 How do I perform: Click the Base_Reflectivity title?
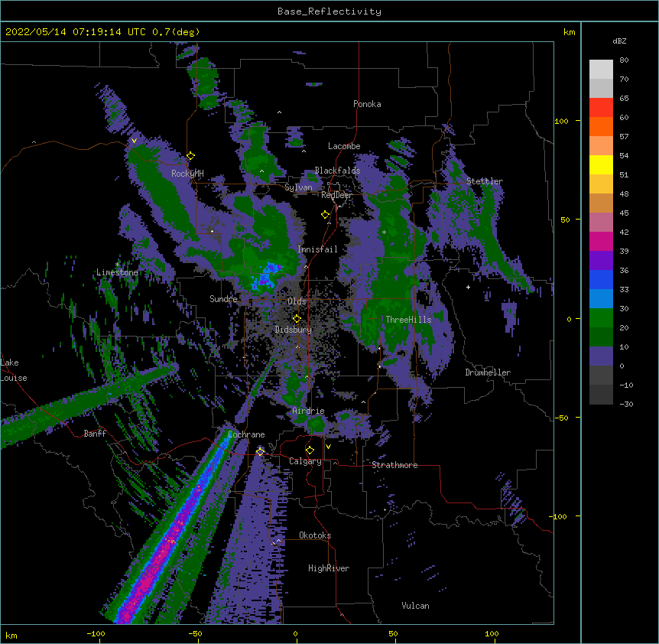point(329,11)
